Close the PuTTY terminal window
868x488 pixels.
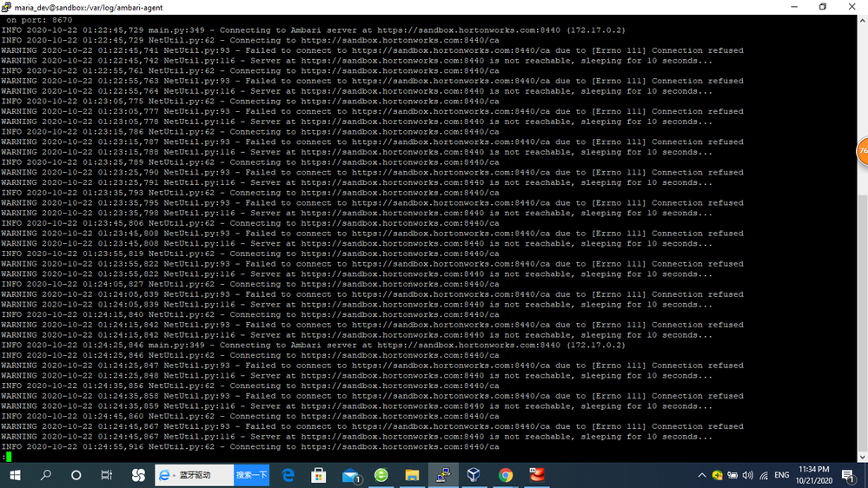pos(852,7)
